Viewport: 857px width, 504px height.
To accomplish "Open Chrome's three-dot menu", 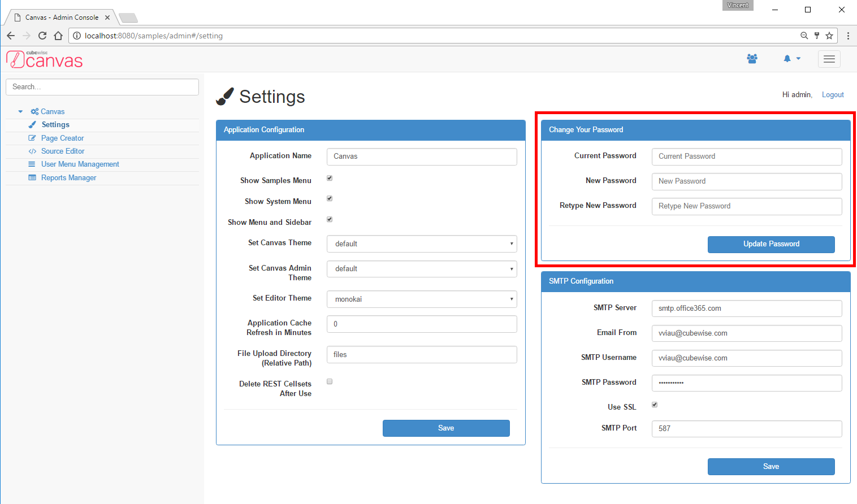I will click(x=848, y=36).
